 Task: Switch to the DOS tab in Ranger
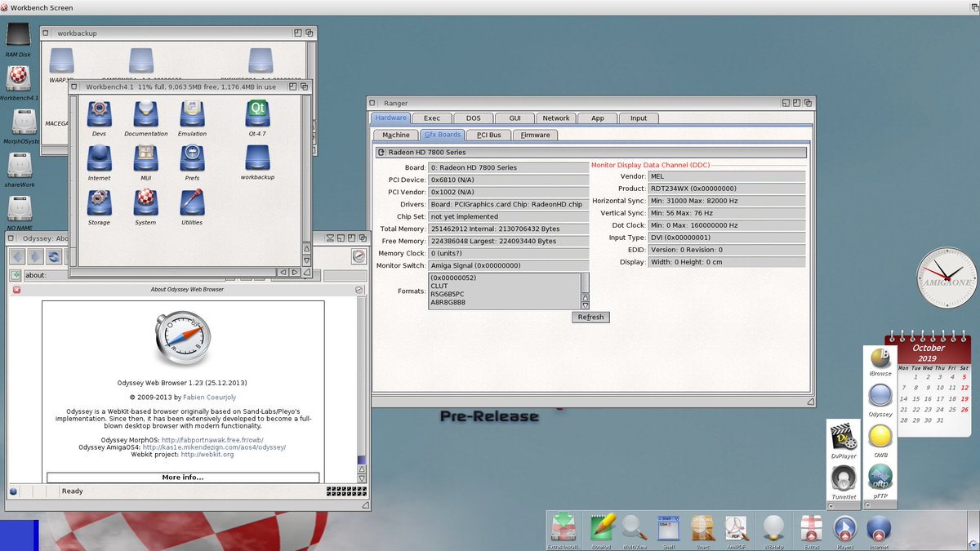coord(474,118)
